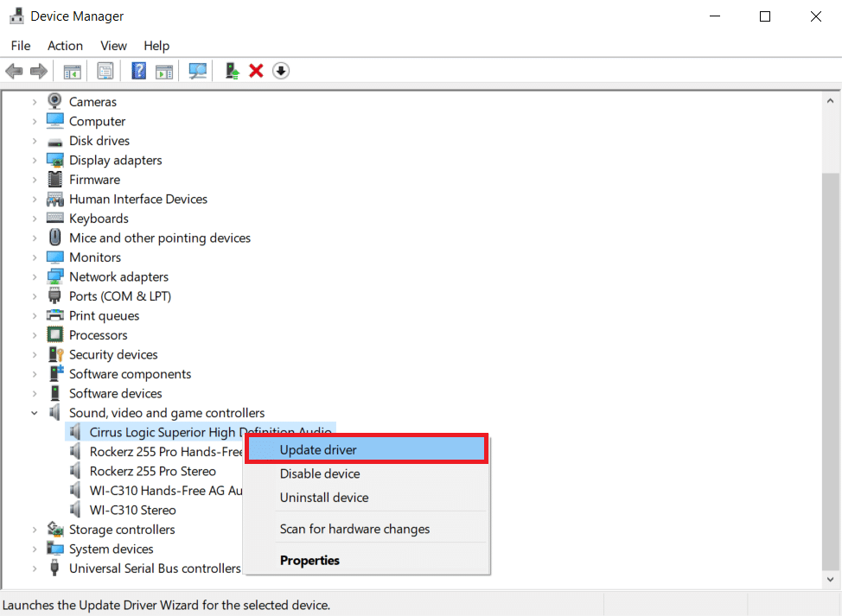Select Rockerz 255 Pro Stereo device
Image resolution: width=842 pixels, height=616 pixels.
pos(152,471)
